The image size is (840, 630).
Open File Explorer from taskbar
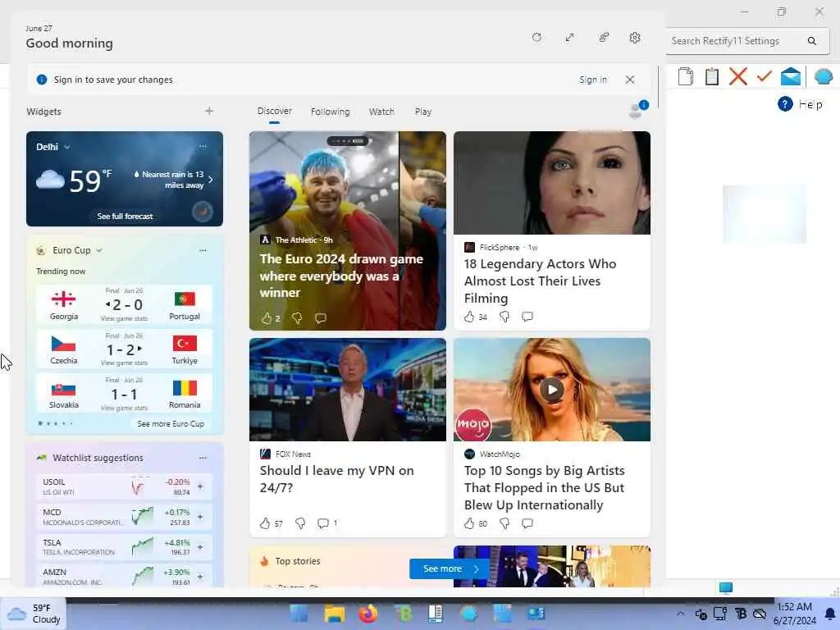[x=335, y=614]
